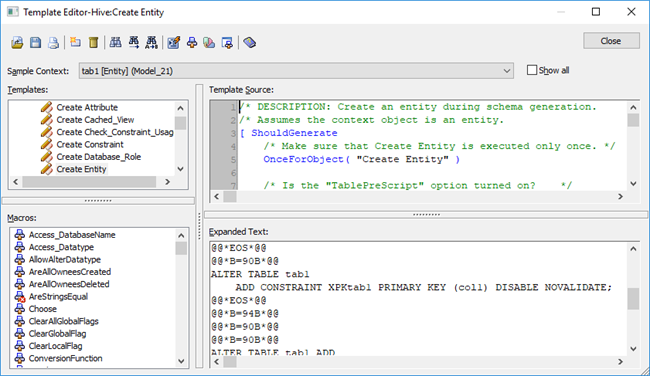Click the Save template toolbar icon
Viewport: 650px width, 376px height.
[35, 42]
